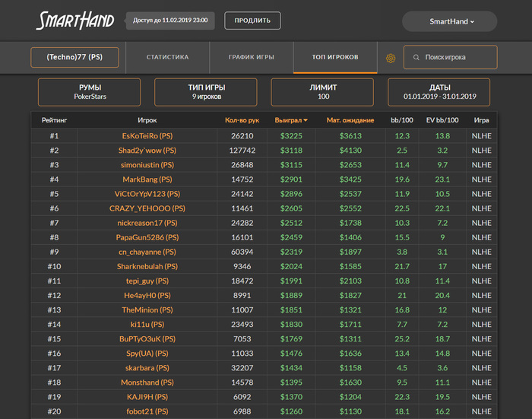Open the ДАТЫ date range filter
The image size is (532, 419).
coord(439,92)
